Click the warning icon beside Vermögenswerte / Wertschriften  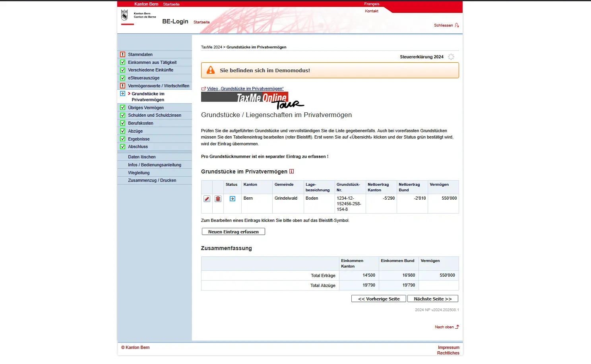[123, 86]
